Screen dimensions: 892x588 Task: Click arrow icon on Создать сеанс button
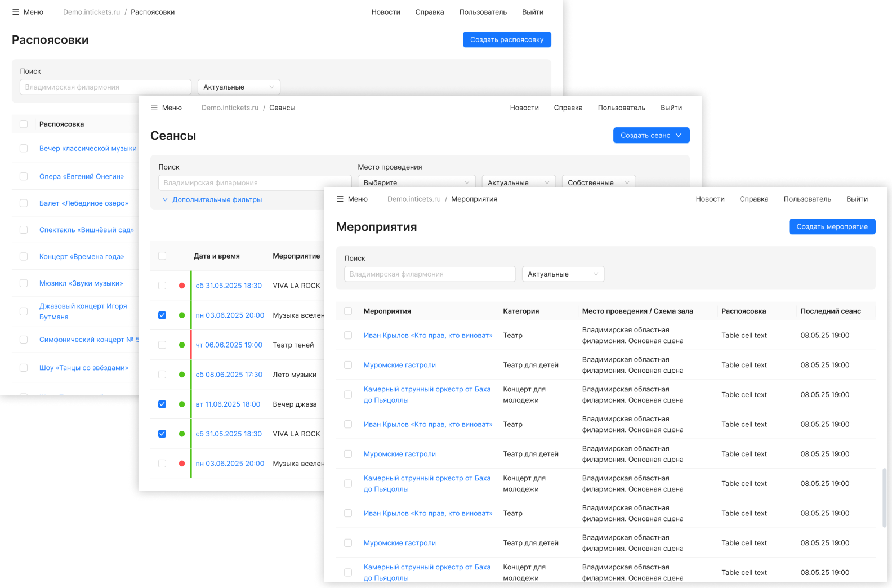click(x=679, y=135)
